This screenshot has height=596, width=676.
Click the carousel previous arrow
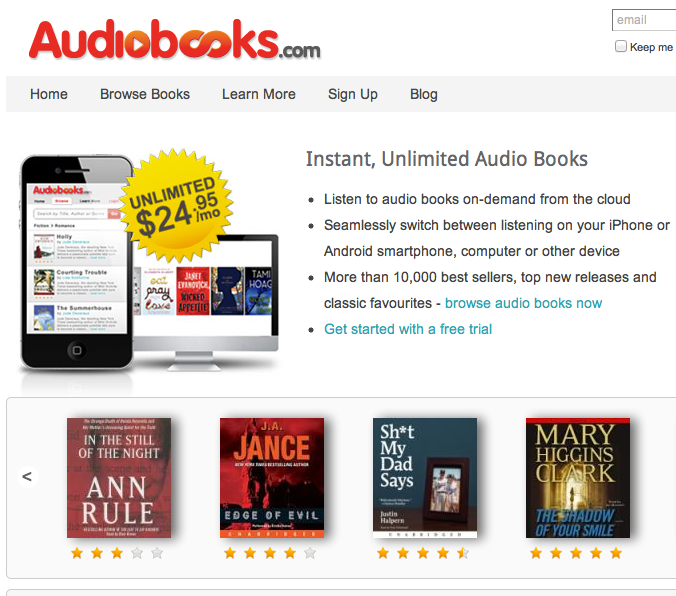click(x=27, y=477)
